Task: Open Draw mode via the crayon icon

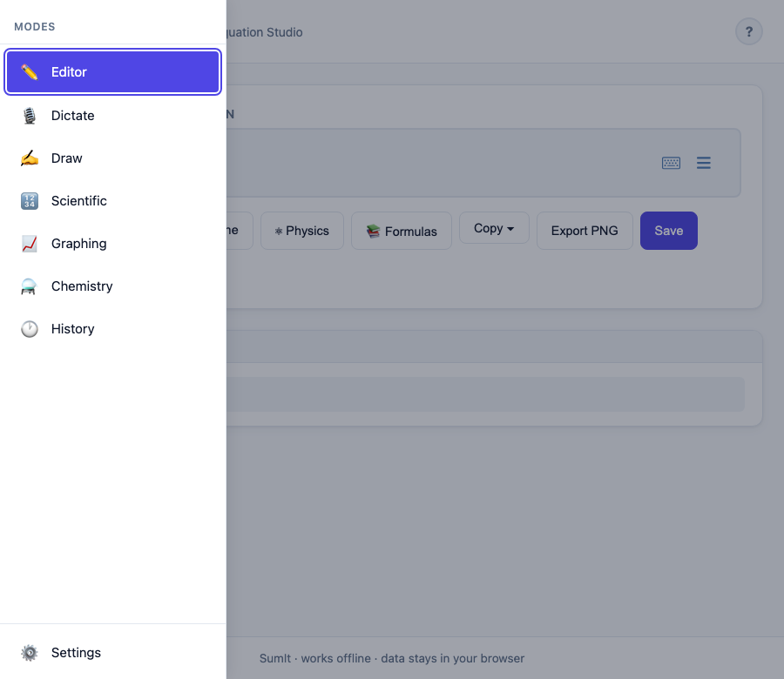Action: pyautogui.click(x=29, y=158)
